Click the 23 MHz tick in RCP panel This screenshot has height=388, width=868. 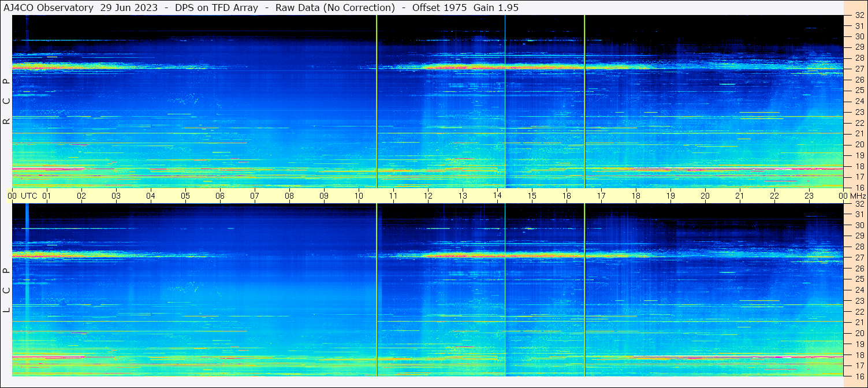click(x=859, y=112)
